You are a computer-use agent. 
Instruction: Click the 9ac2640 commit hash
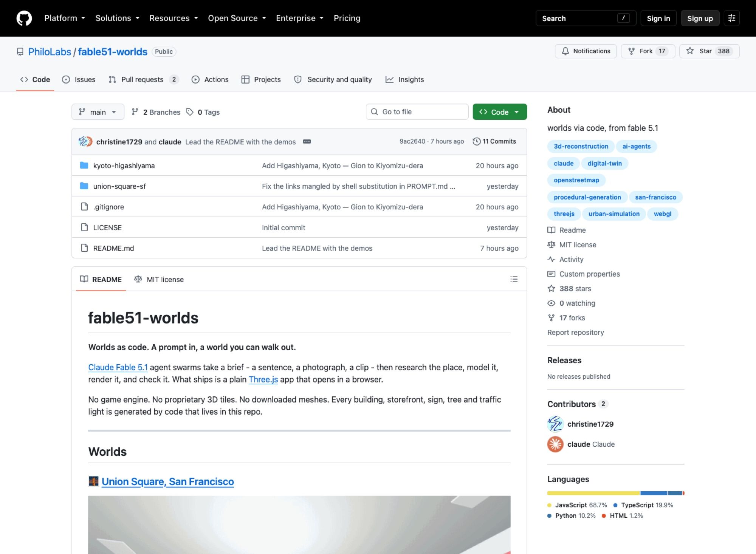(412, 141)
